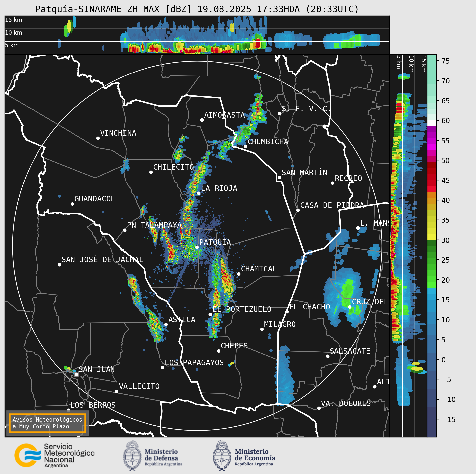Click the EL CHACHO label
Image resolution: width=476 pixels, height=474 pixels.
click(x=310, y=307)
